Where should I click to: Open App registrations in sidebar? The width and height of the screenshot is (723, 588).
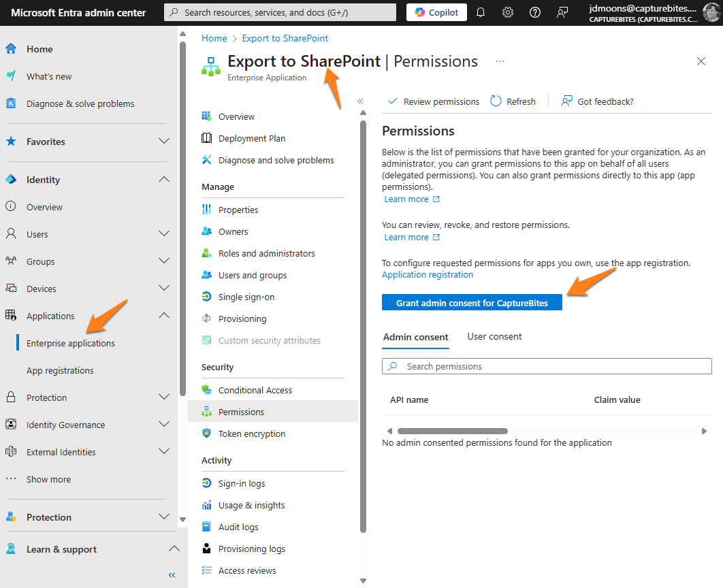pos(60,370)
